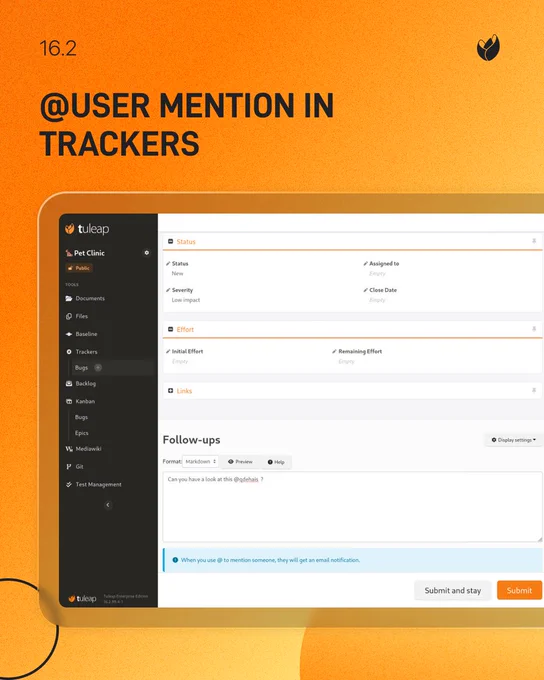Click the Tuleap footer logo
This screenshot has width=544, height=680.
tap(82, 598)
